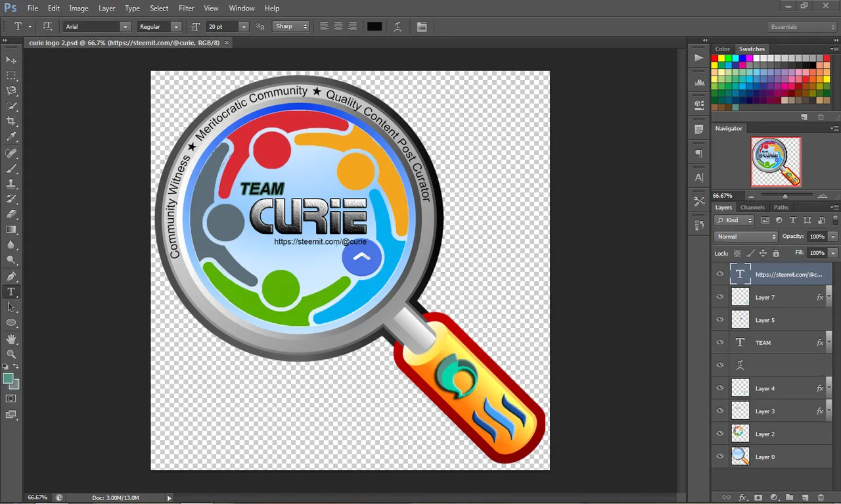Image resolution: width=841 pixels, height=504 pixels.
Task: Select the Horizontal Type tool
Action: [x=11, y=292]
